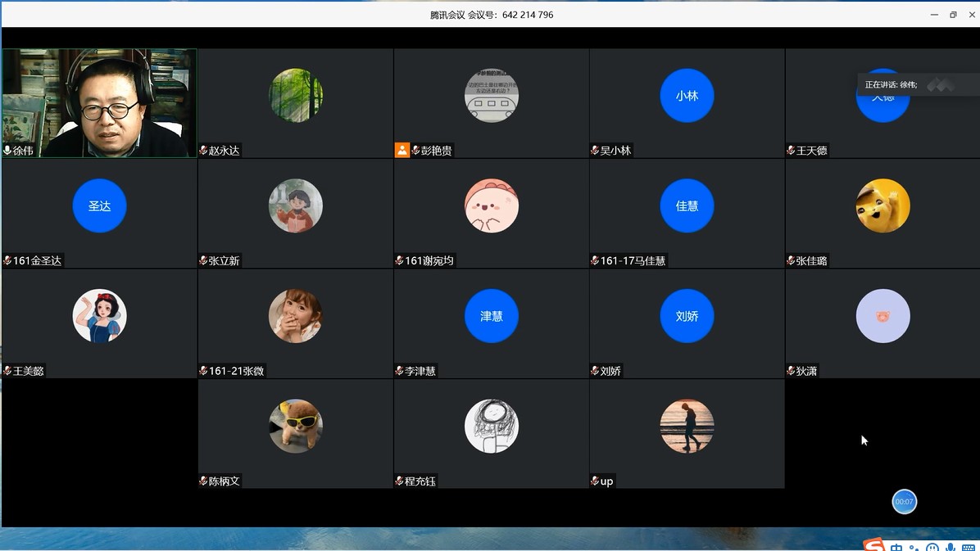This screenshot has height=551, width=980.
Task: Click the 161-21张微 name label
Action: 236,371
